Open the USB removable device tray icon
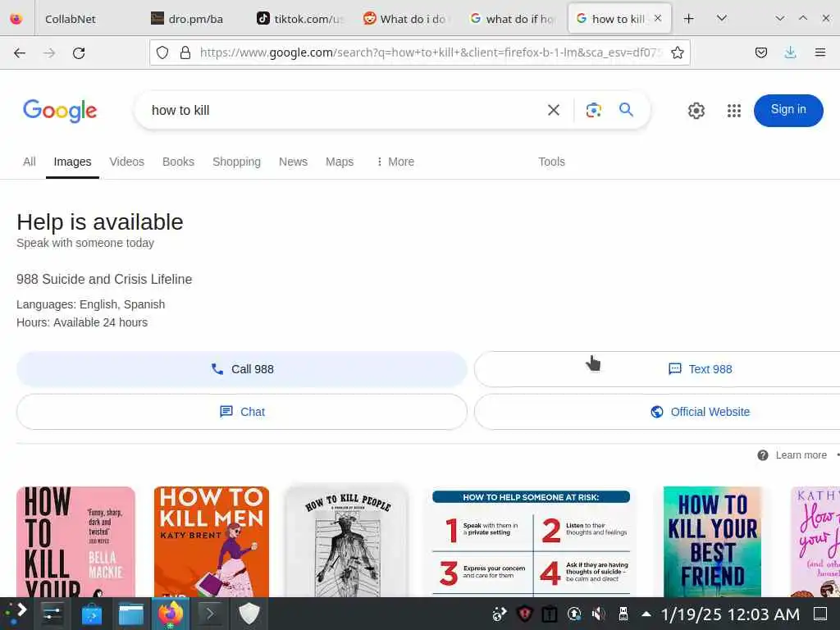 coord(623,614)
